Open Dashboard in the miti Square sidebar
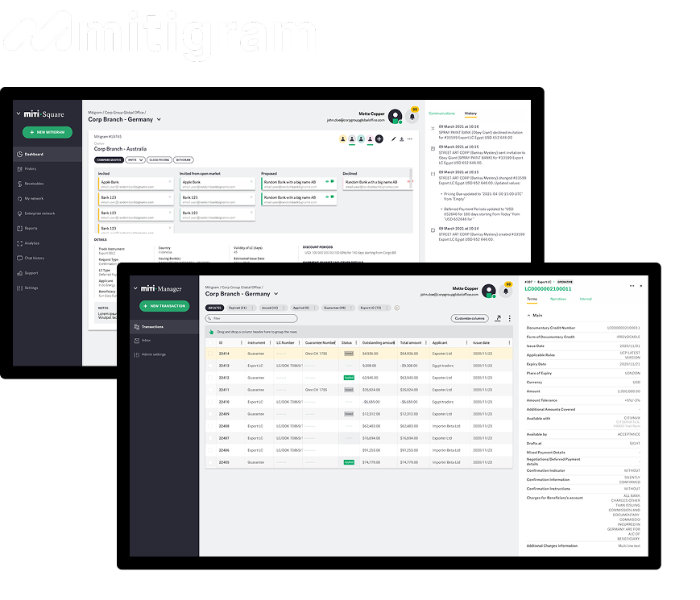 [47, 154]
